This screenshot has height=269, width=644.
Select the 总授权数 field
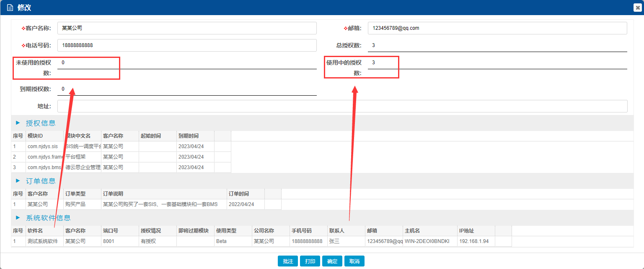click(x=497, y=45)
